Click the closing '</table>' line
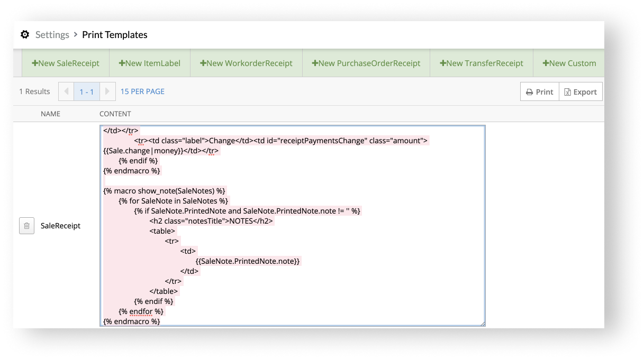This screenshot has width=644, height=360. click(164, 291)
